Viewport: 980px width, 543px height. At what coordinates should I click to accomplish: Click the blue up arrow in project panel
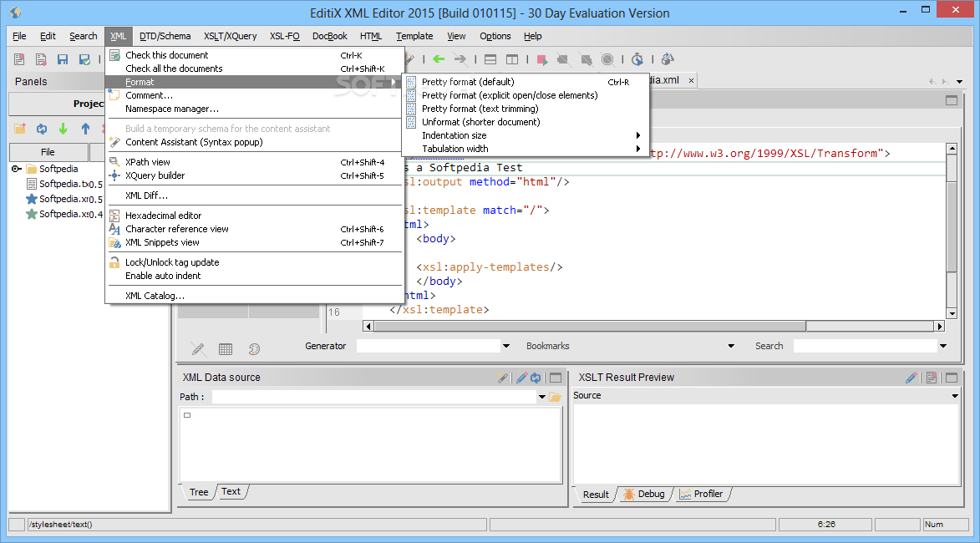tap(85, 129)
